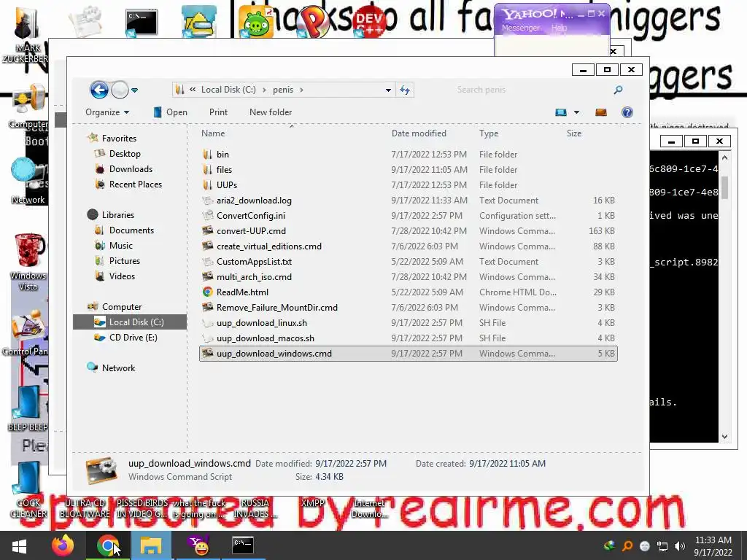Open Downloads in the navigation pane
Image resolution: width=747 pixels, height=560 pixels.
point(131,169)
